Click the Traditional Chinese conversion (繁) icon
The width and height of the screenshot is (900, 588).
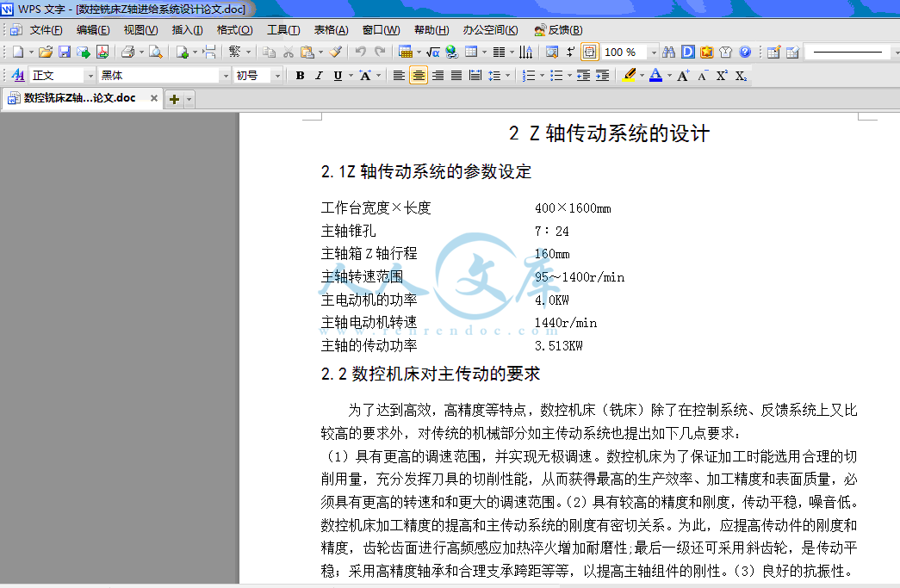(x=235, y=53)
